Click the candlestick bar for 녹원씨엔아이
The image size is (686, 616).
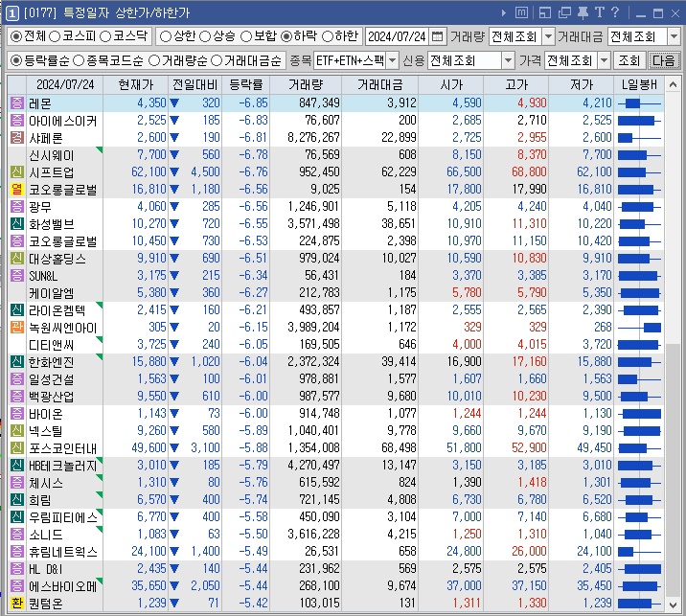point(639,328)
